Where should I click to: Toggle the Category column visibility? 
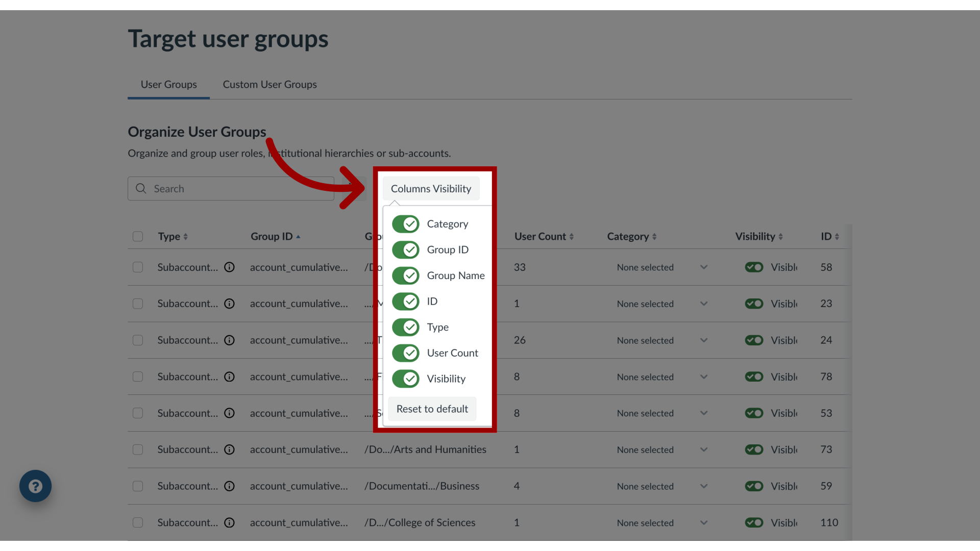point(406,223)
